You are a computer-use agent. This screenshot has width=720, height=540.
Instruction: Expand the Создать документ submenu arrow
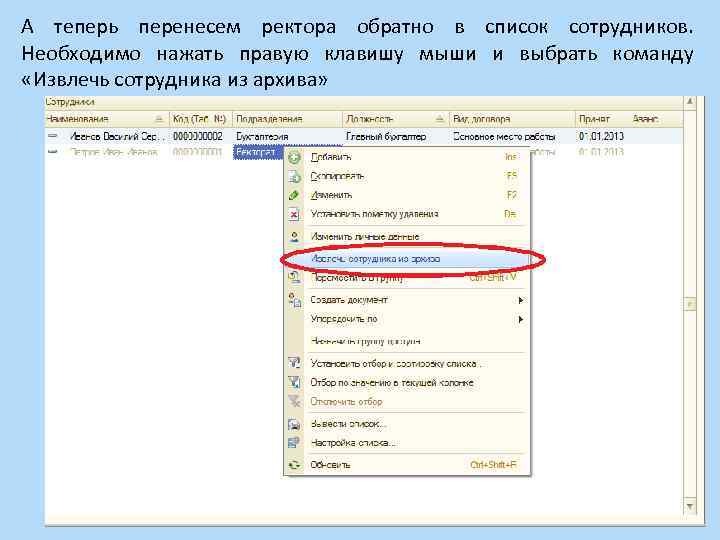coord(520,300)
